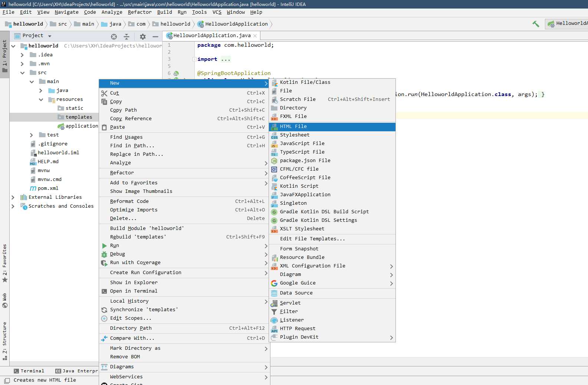Screen dimensions: 588x385
Task: Click the locate/scroll from source target icon
Action: click(x=114, y=36)
